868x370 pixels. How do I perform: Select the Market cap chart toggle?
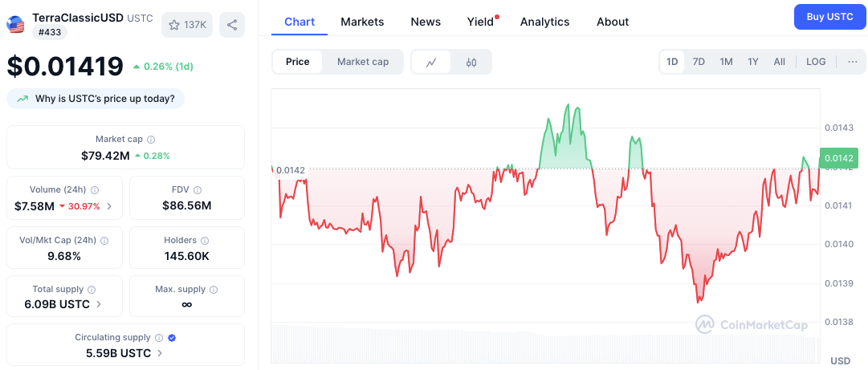click(x=363, y=62)
